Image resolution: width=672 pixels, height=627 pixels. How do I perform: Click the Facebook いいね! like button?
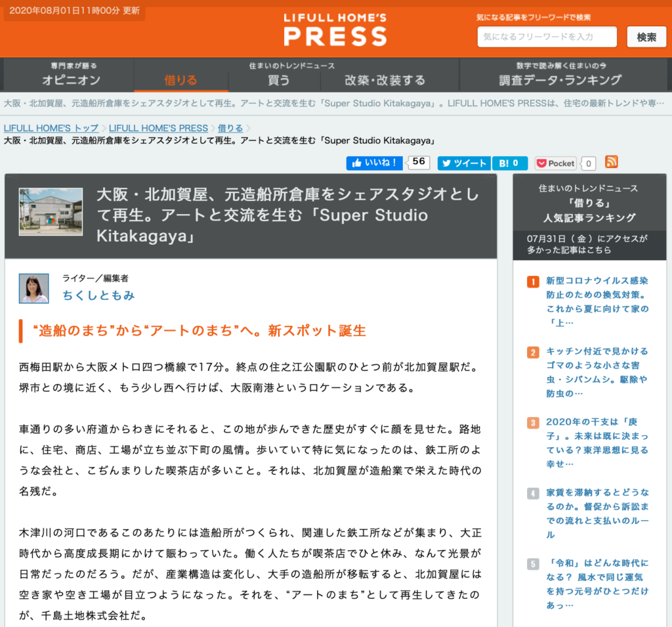pyautogui.click(x=375, y=163)
